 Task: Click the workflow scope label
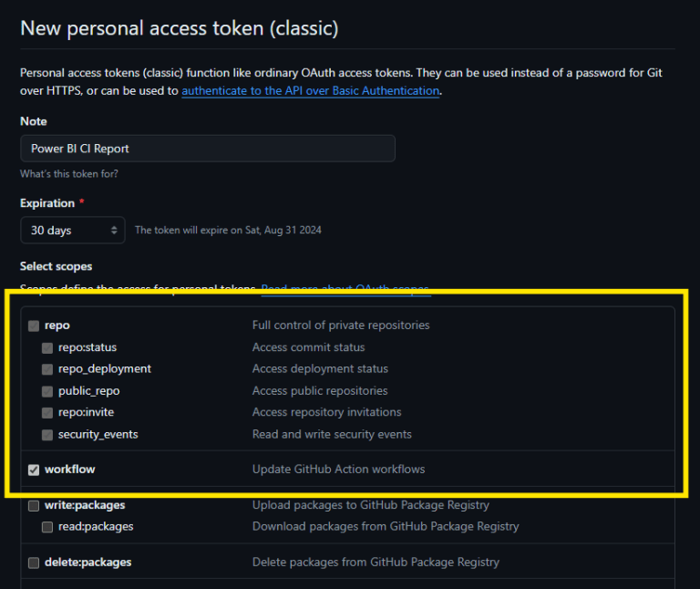point(70,470)
